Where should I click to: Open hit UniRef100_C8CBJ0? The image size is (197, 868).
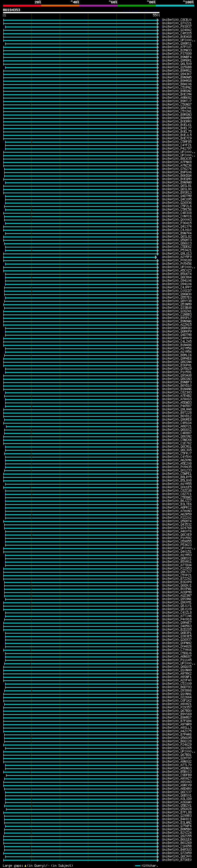tap(177, 20)
